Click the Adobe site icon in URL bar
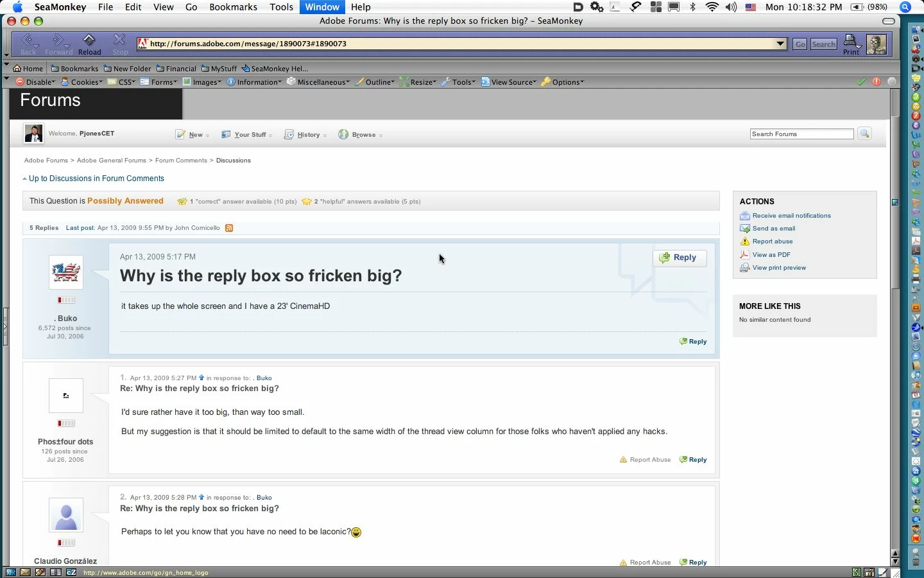This screenshot has height=578, width=924. click(143, 44)
